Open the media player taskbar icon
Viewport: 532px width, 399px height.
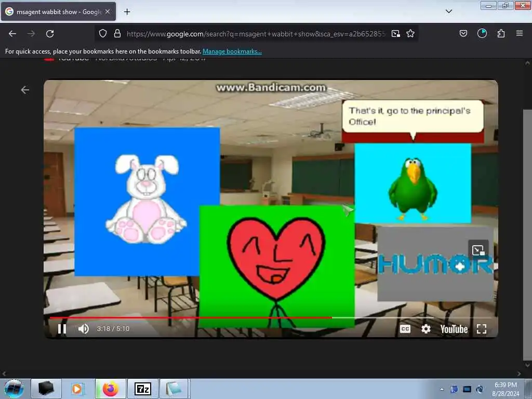(x=77, y=389)
